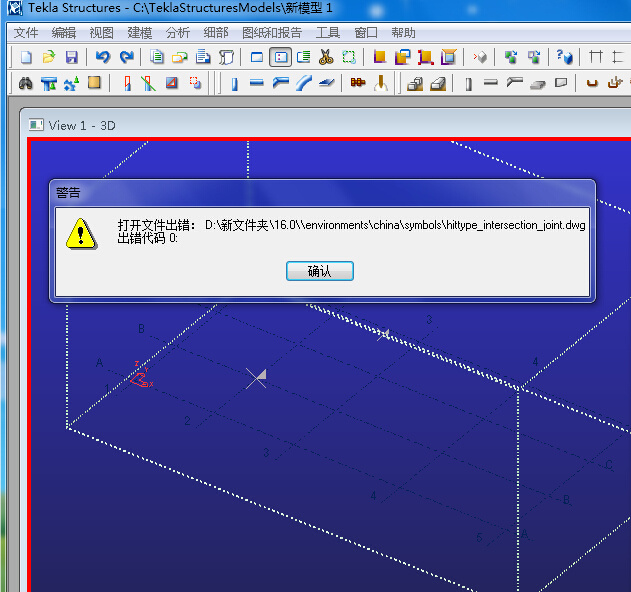This screenshot has width=631, height=592.
Task: Select the steel column tool icon
Action: click(x=234, y=83)
